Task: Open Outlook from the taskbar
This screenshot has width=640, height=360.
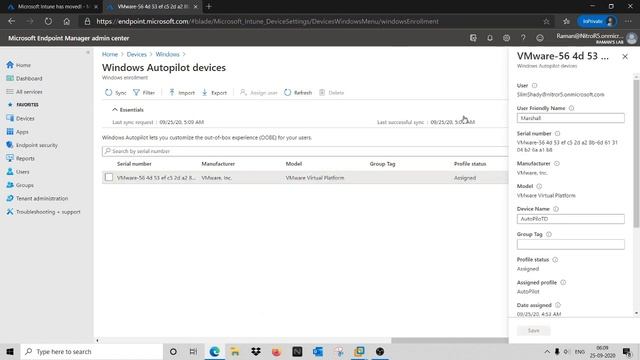Action: pos(318,351)
